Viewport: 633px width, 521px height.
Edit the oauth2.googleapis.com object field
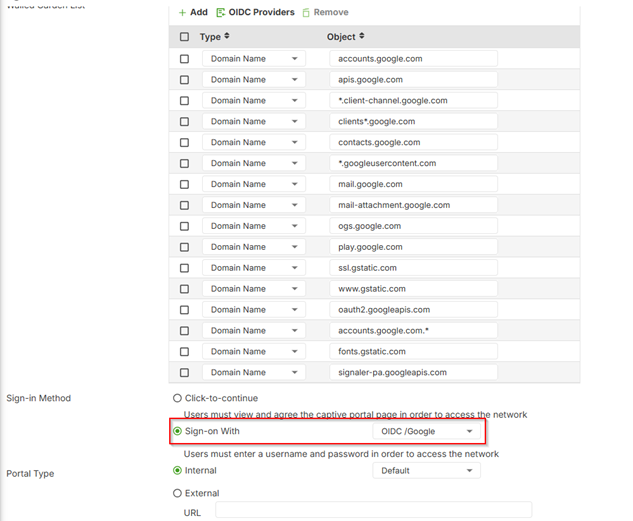tap(413, 310)
